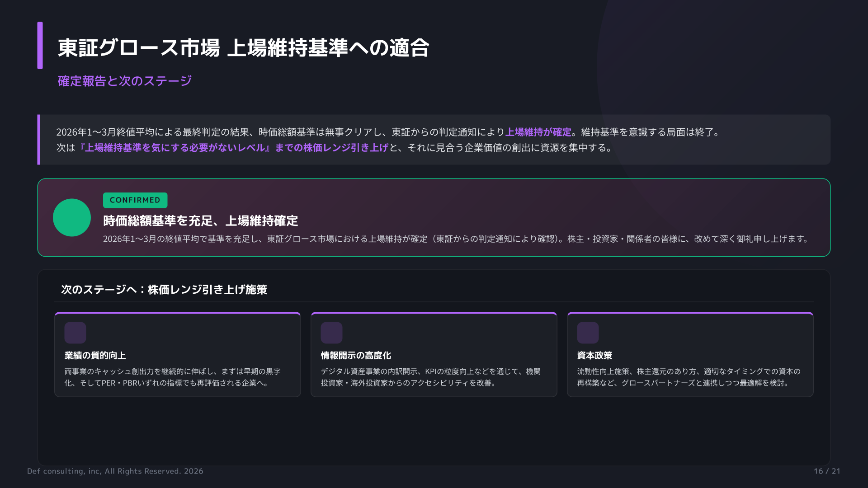
Task: Click the description starting 両事業のキャッシュ創出力
Action: point(173,377)
